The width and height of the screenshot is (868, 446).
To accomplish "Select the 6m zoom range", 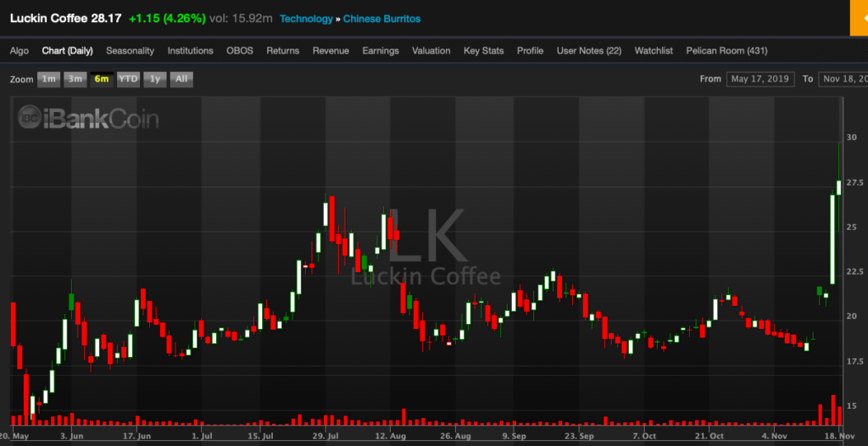I will coord(102,79).
